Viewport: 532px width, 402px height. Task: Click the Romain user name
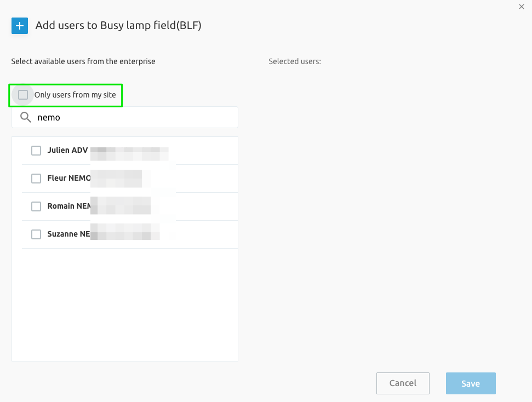tap(68, 206)
